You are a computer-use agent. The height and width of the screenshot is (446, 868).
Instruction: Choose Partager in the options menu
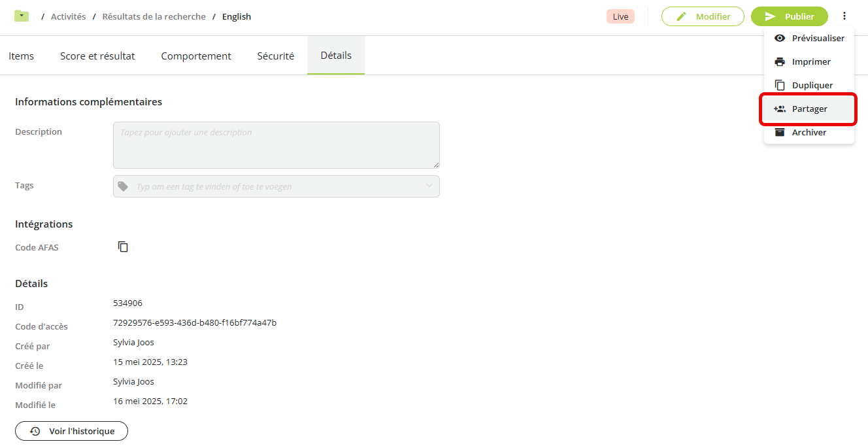pos(809,109)
